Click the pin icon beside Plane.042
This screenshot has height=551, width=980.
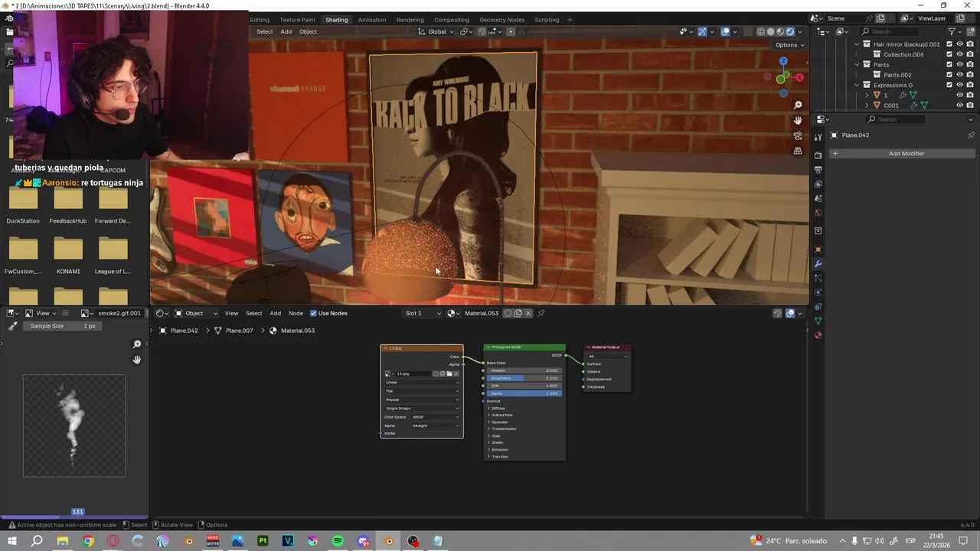click(971, 135)
